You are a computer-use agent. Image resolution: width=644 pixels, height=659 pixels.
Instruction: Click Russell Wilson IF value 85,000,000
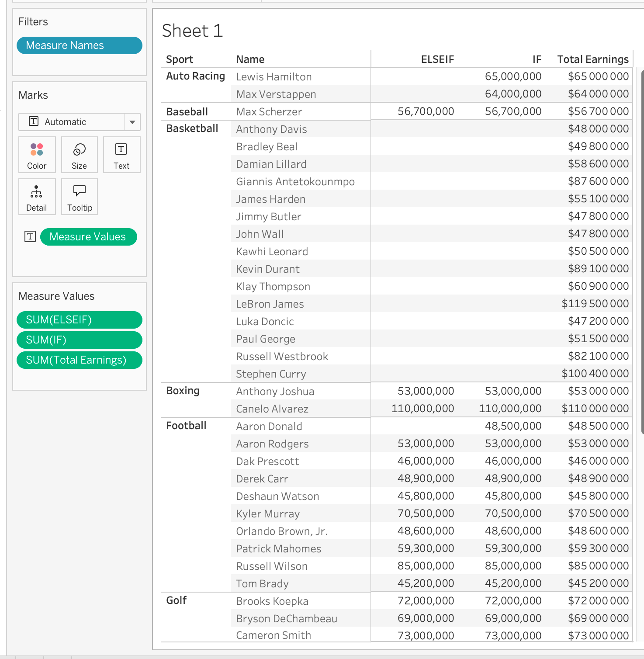pos(513,566)
